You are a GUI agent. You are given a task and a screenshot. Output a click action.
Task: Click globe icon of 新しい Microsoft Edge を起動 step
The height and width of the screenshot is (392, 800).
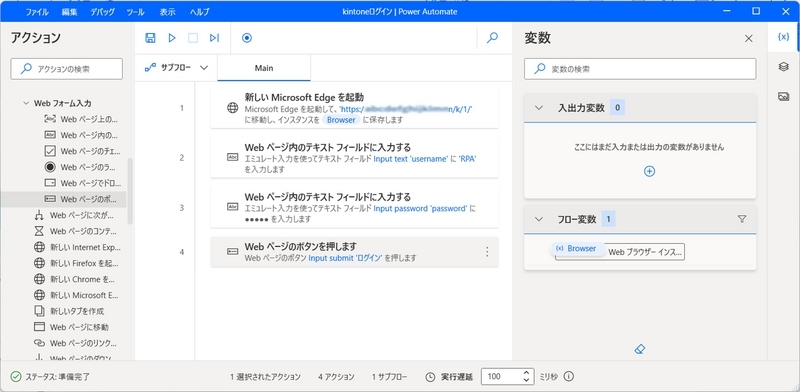232,108
